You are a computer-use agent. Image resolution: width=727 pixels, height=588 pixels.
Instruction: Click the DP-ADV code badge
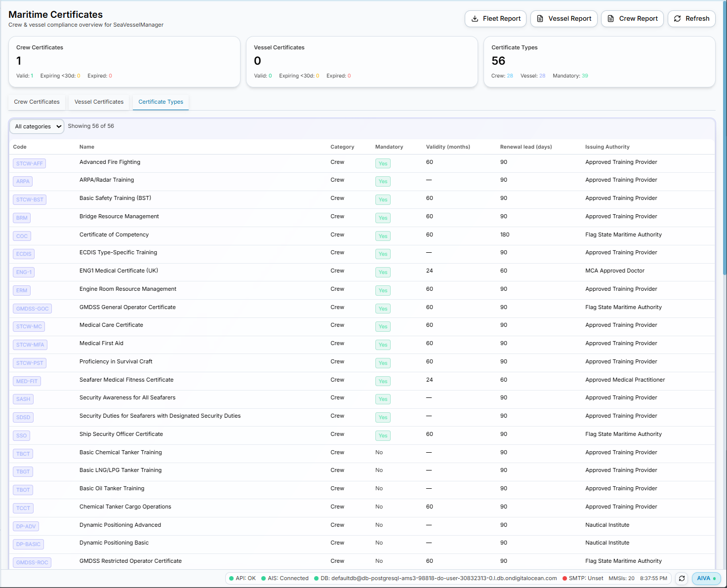[26, 526]
